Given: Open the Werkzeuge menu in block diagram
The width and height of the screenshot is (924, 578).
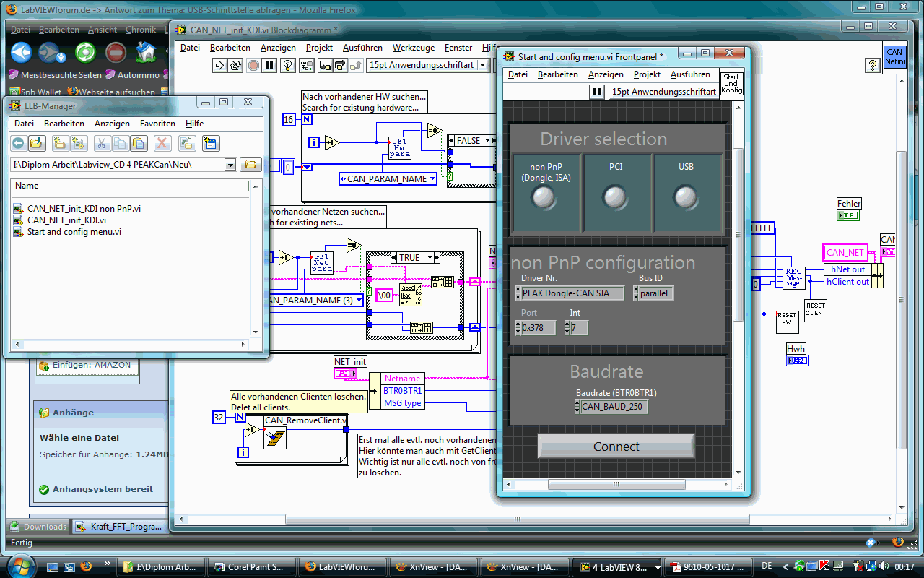Looking at the screenshot, I should [414, 48].
